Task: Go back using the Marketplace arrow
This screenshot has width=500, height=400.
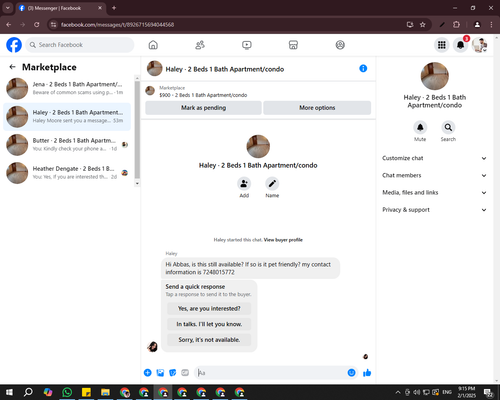Action: [12, 67]
